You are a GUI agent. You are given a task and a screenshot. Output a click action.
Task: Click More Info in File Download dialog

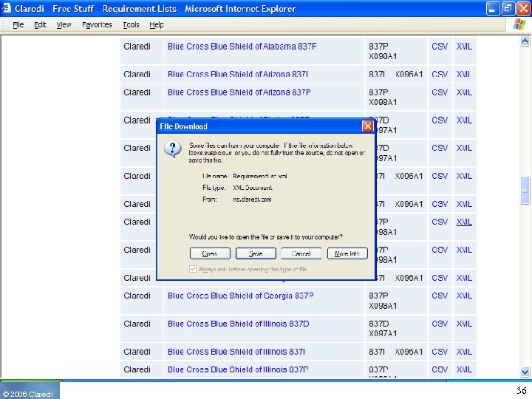coord(347,253)
